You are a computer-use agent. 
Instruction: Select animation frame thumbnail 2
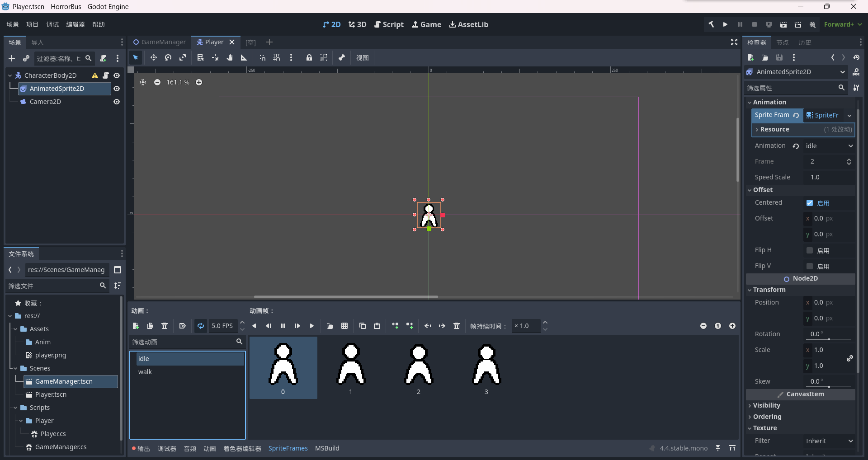tap(419, 367)
